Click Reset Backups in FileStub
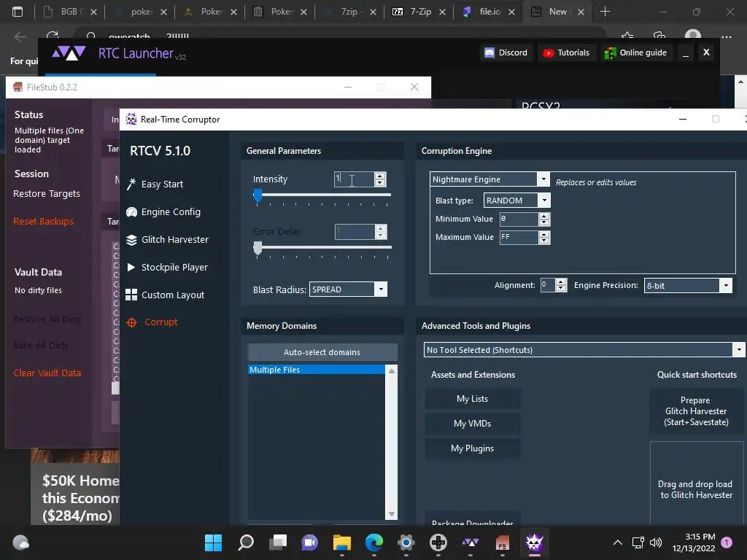This screenshot has width=747, height=560. [43, 222]
